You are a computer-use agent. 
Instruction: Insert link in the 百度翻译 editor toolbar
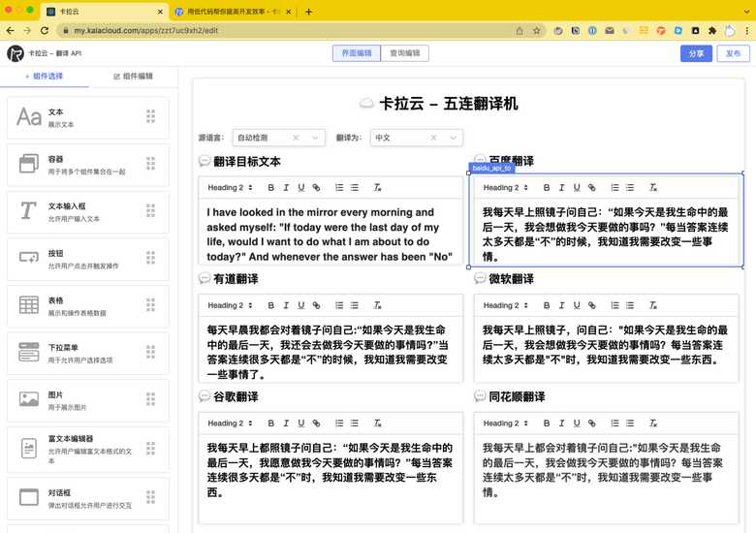pyautogui.click(x=592, y=187)
